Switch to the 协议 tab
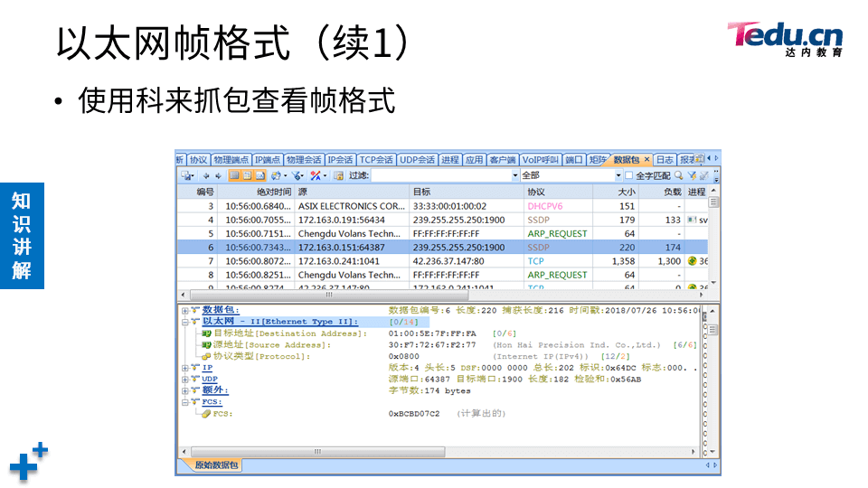This screenshot has width=868, height=488. tap(198, 160)
